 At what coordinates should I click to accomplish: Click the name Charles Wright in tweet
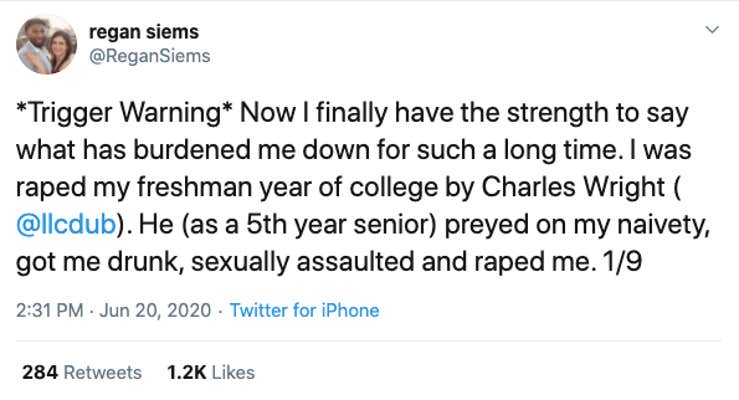click(x=573, y=187)
